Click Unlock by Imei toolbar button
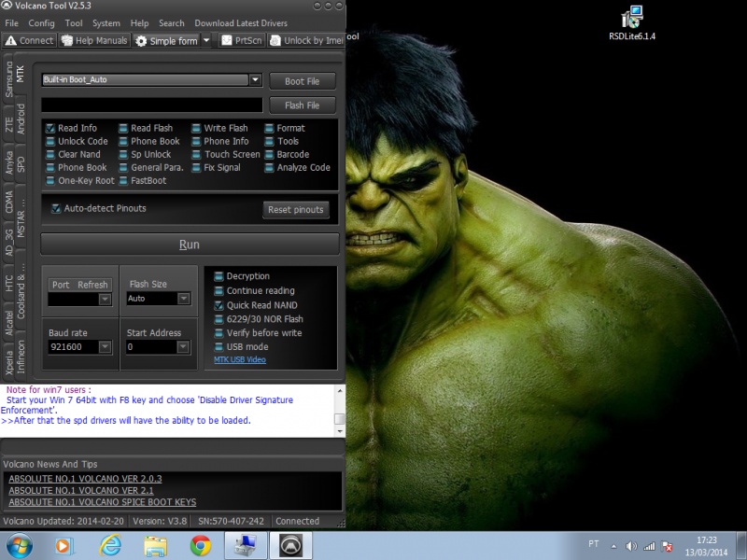Screen dimensions: 747x560 306,40
